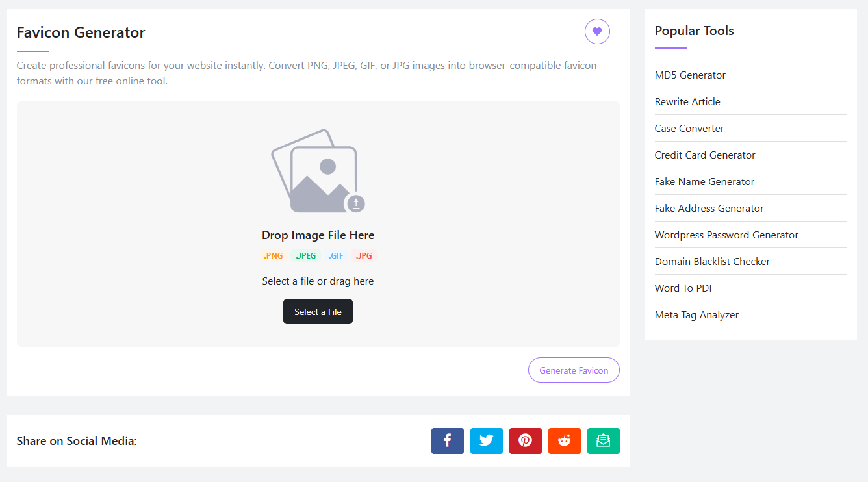Share on Twitter

(486, 440)
